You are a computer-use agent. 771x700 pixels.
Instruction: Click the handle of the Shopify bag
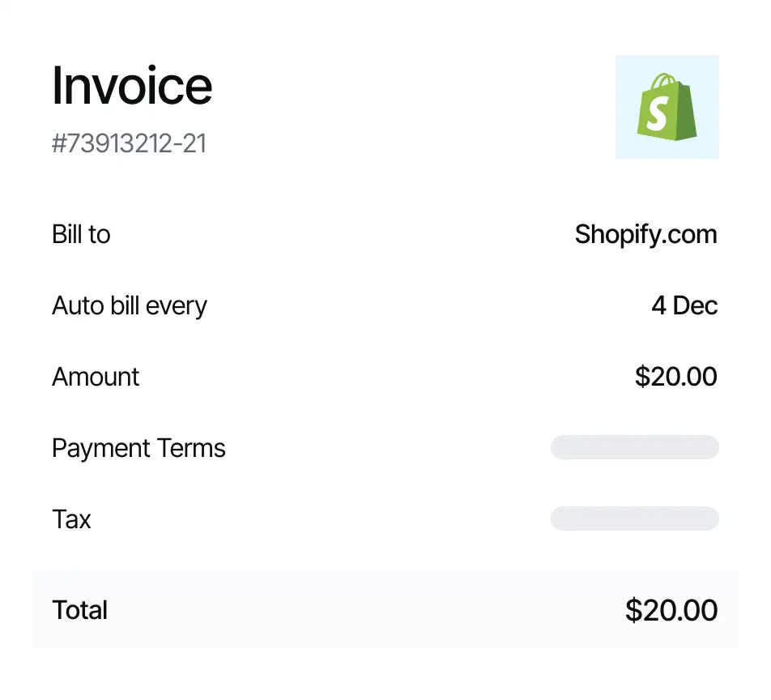click(663, 82)
